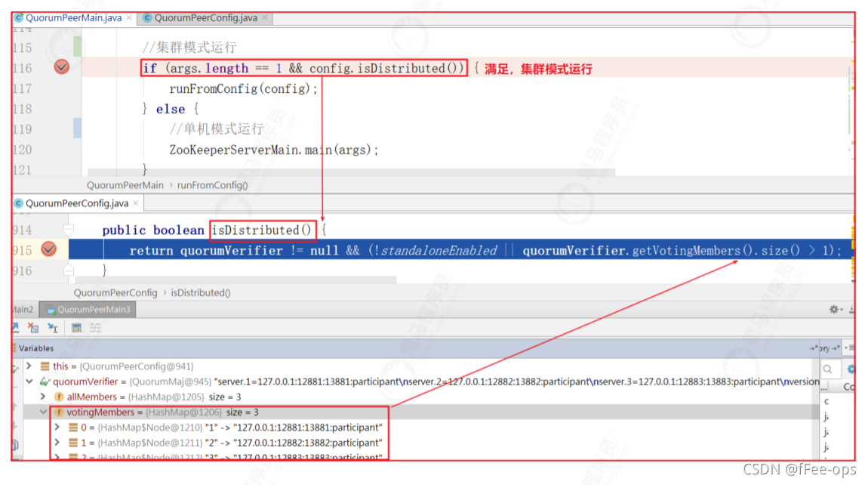Image resolution: width=868 pixels, height=485 pixels.
Task: Click the fold end marker on line 916
Action: tap(68, 270)
